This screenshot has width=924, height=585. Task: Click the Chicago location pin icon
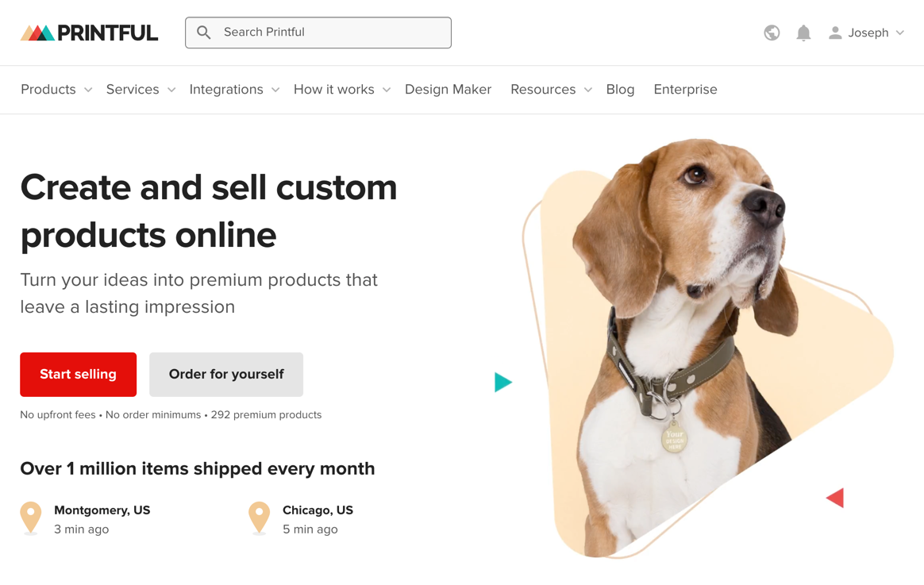coord(259,518)
